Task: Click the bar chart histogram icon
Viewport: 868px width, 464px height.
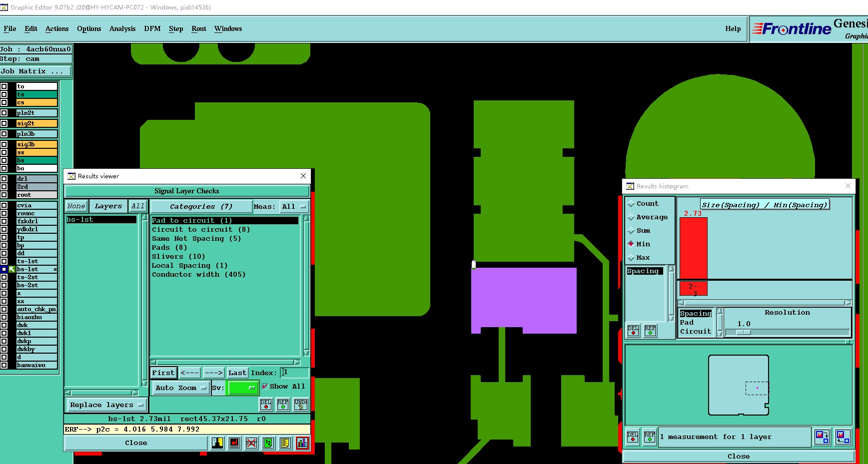Action: point(302,443)
